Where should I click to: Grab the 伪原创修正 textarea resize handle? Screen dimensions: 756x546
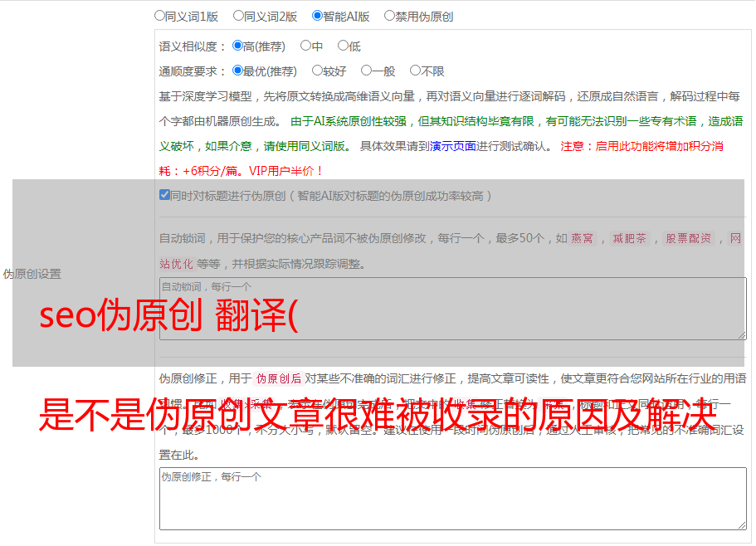(742, 524)
